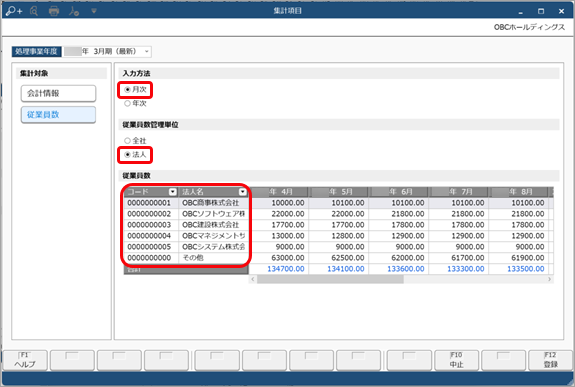This screenshot has height=387, width=575.
Task: Select row code 0000000003
Action: tap(151, 225)
